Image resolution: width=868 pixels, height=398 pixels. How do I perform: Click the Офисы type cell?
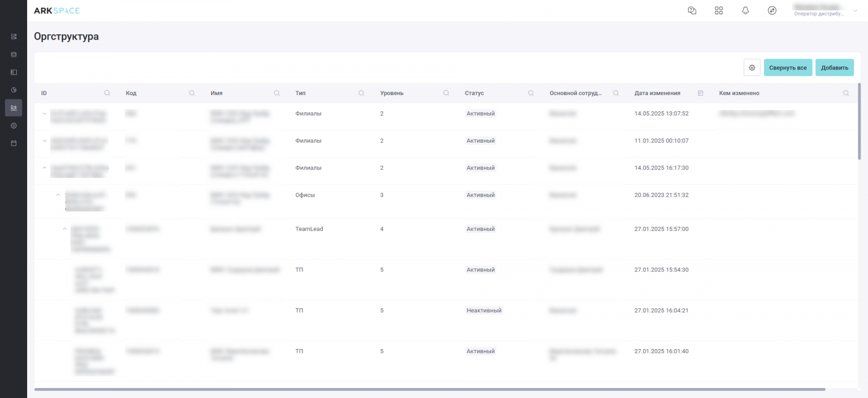coord(305,195)
